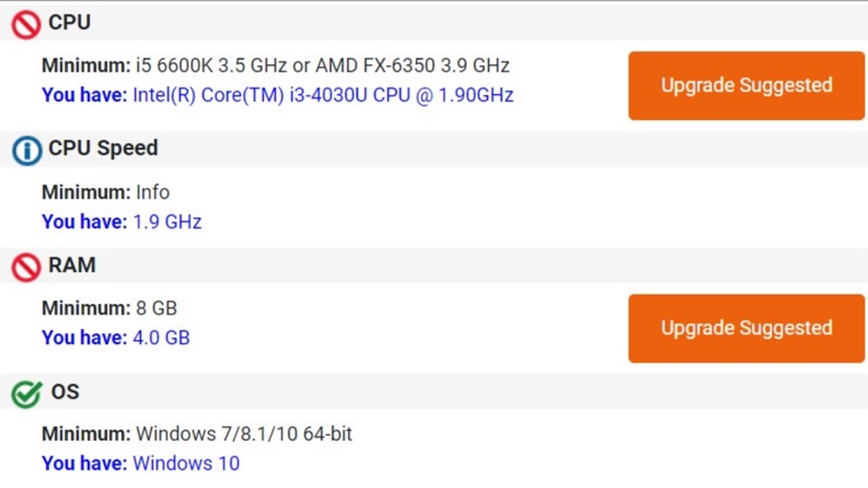Select the RAM section heading

(x=72, y=265)
